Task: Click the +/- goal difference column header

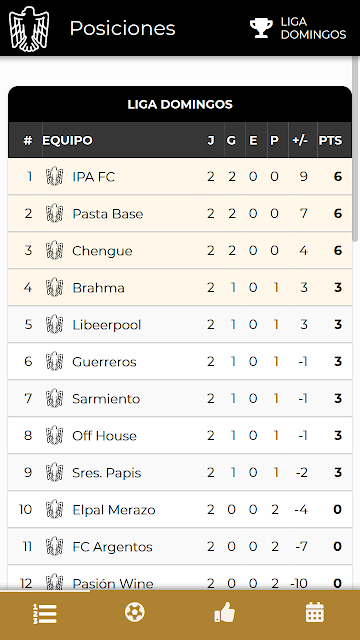Action: point(300,140)
